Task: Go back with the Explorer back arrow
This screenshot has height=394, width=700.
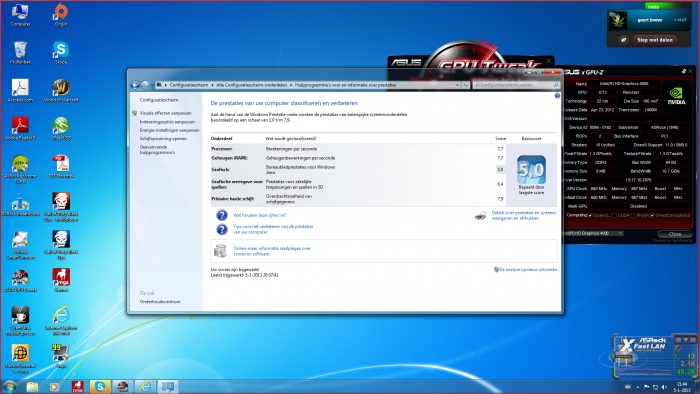Action: [135, 85]
